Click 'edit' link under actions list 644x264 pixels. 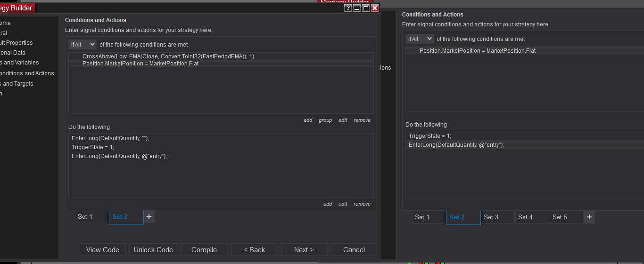coord(343,204)
